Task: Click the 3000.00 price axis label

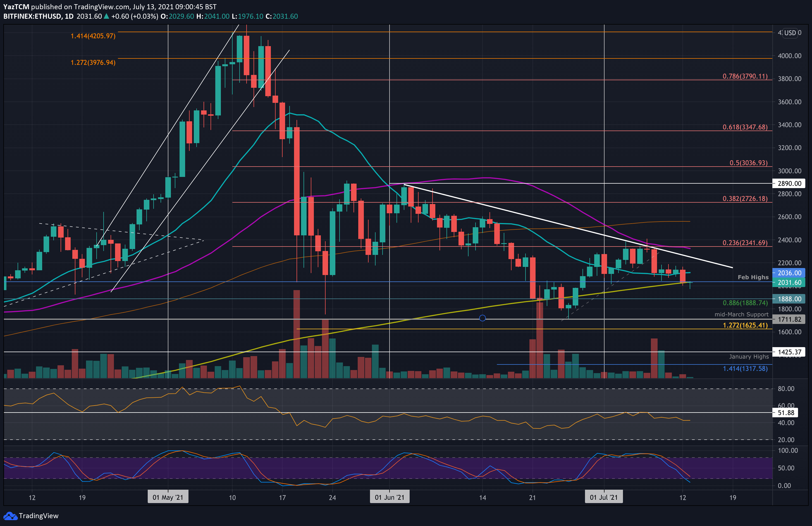Action: 789,171
